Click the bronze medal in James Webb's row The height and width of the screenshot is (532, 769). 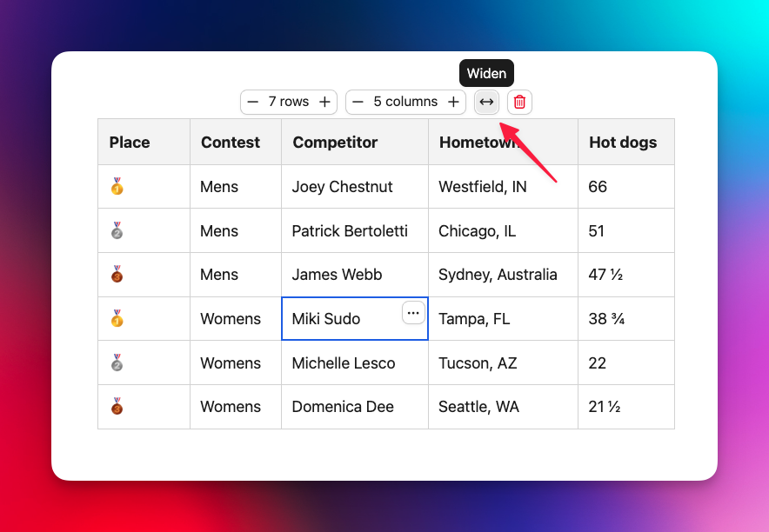117,275
